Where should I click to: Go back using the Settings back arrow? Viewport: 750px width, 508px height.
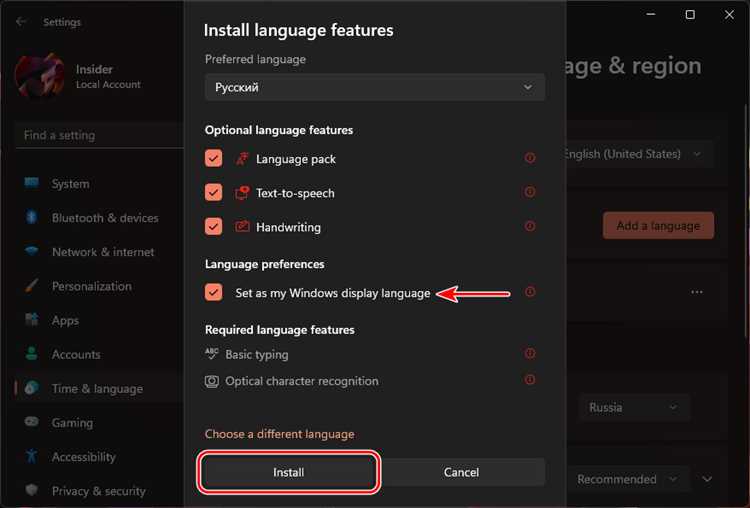pyautogui.click(x=21, y=22)
